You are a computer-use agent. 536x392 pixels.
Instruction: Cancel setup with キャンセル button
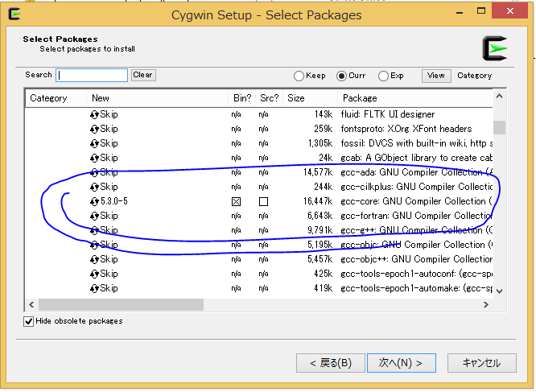pos(481,363)
